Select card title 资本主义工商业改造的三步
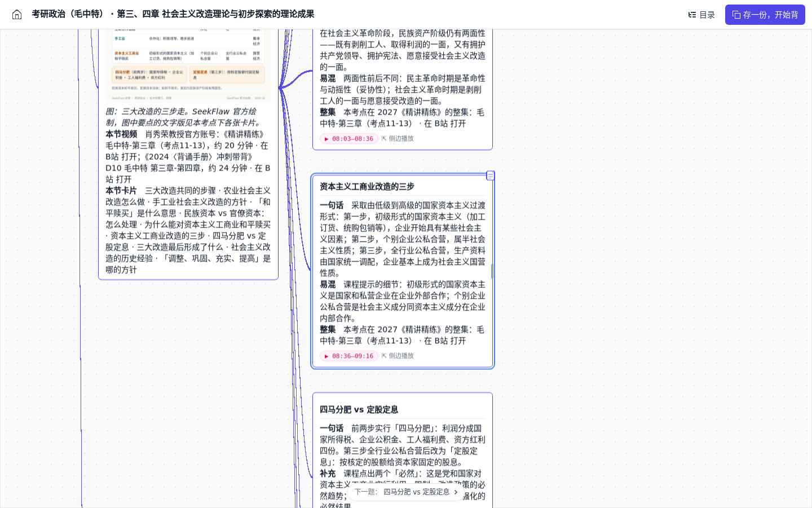The height and width of the screenshot is (508, 812). tap(367, 187)
